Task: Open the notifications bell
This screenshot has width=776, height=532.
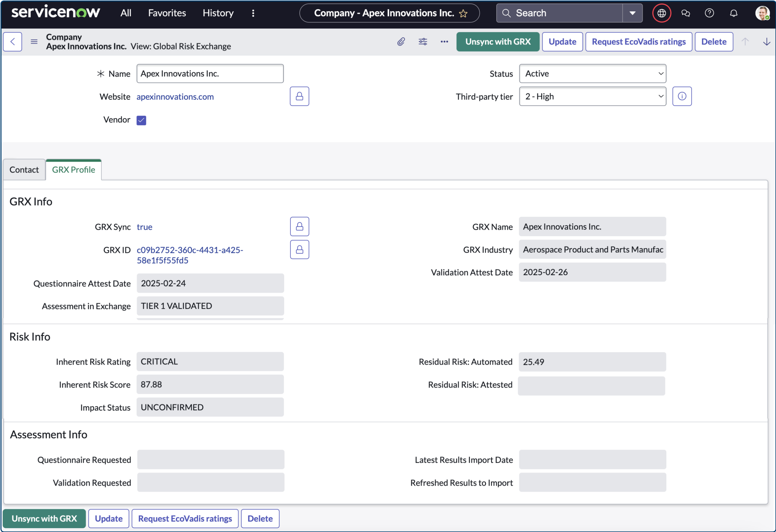Action: coord(734,13)
